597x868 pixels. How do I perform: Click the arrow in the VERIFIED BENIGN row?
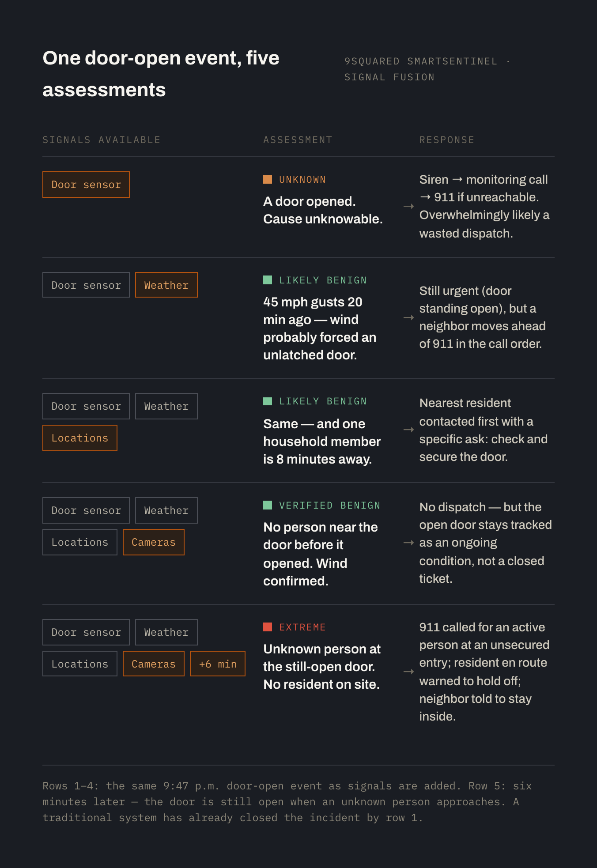[x=409, y=543]
